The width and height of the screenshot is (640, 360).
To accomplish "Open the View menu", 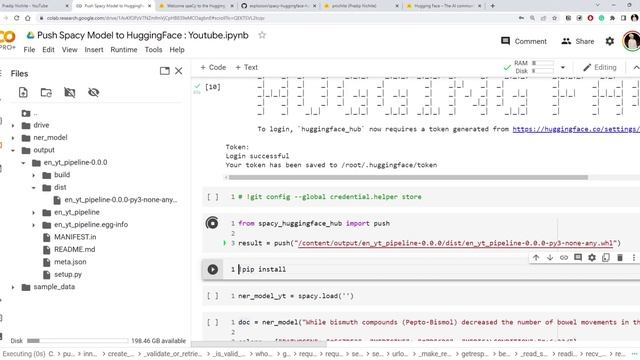I will 69,50.
